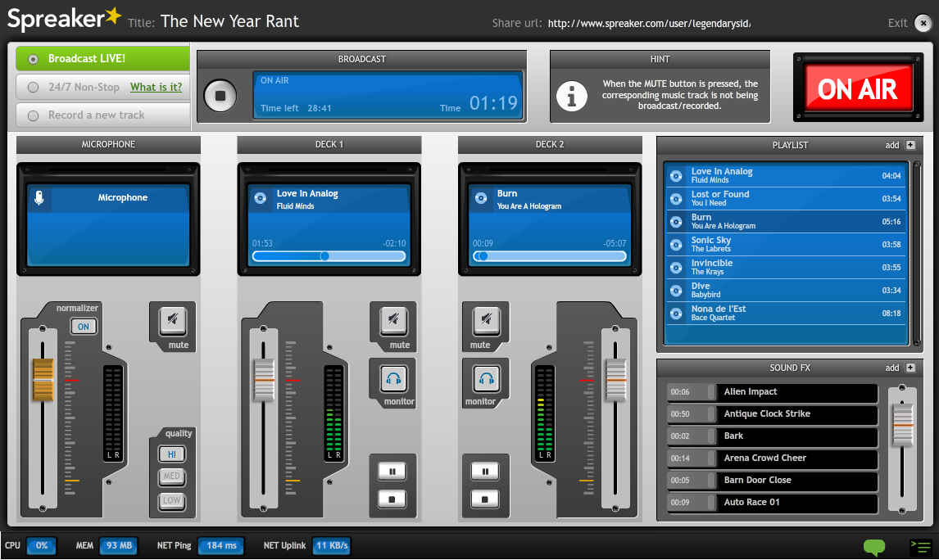Open the console icon in the bottom bar
Screen dimensions: 939x560
[x=920, y=546]
